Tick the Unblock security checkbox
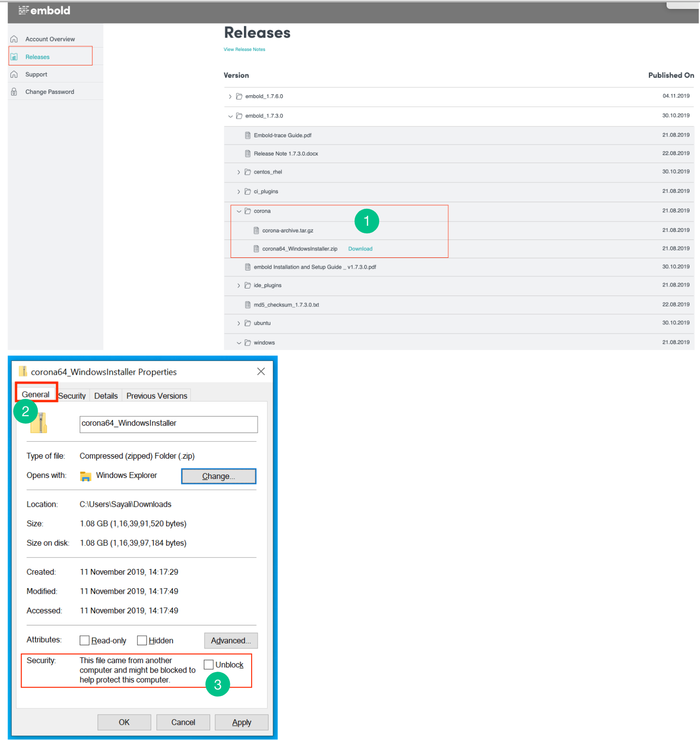Image resolution: width=700 pixels, height=740 pixels. (x=209, y=665)
